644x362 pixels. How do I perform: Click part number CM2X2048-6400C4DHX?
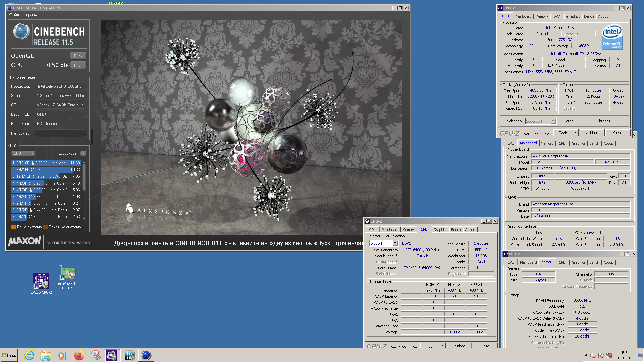[x=422, y=268]
